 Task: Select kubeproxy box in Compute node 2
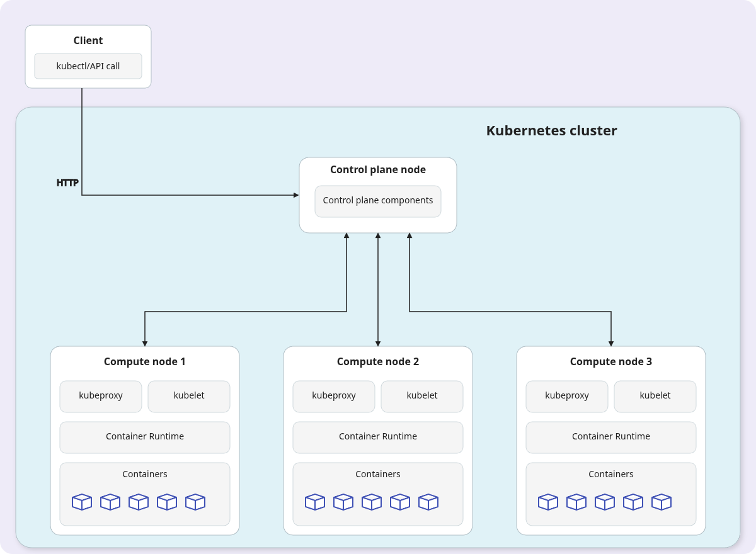coord(334,397)
